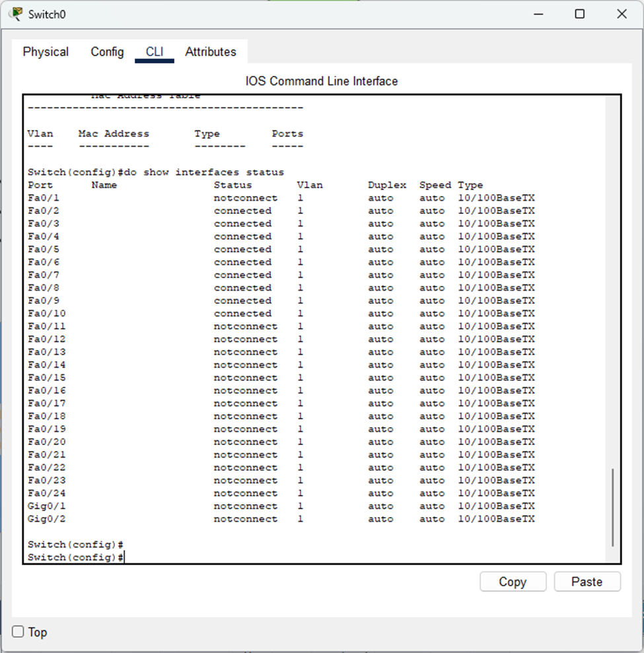Select the CLI tab

click(155, 52)
